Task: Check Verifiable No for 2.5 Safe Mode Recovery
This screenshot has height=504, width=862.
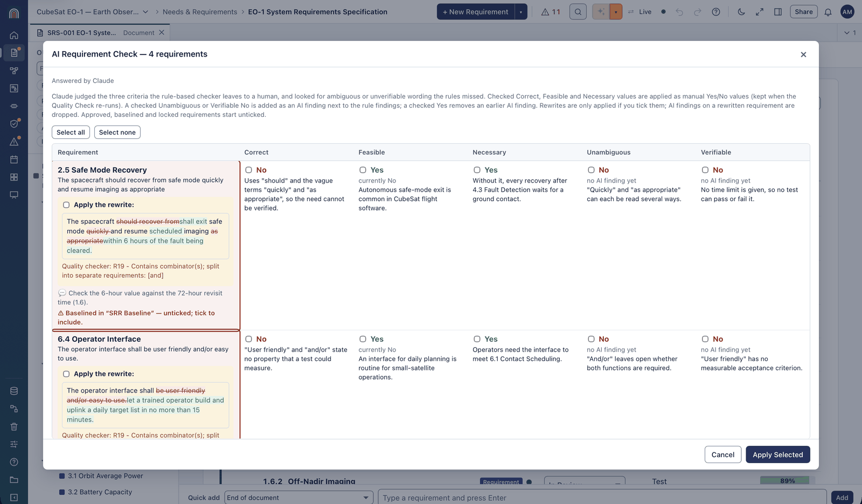Action: tap(705, 170)
